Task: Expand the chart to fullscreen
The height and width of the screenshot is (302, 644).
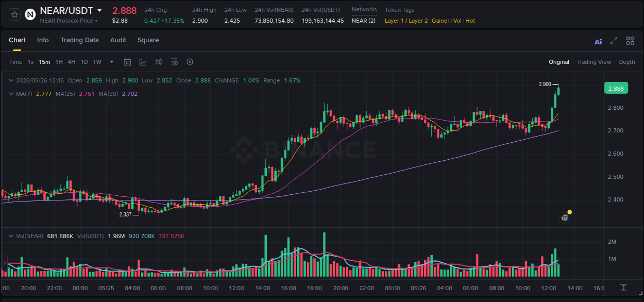Action: pyautogui.click(x=614, y=41)
